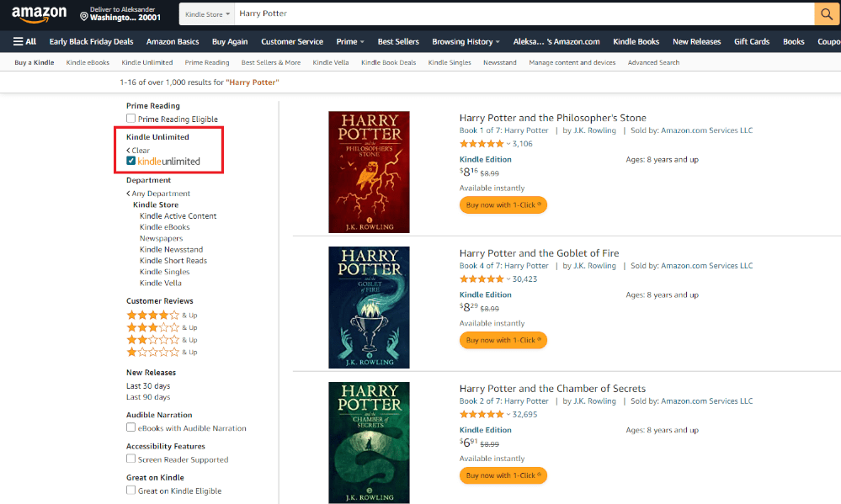
Task: Open Advanced Search
Action: click(x=654, y=63)
